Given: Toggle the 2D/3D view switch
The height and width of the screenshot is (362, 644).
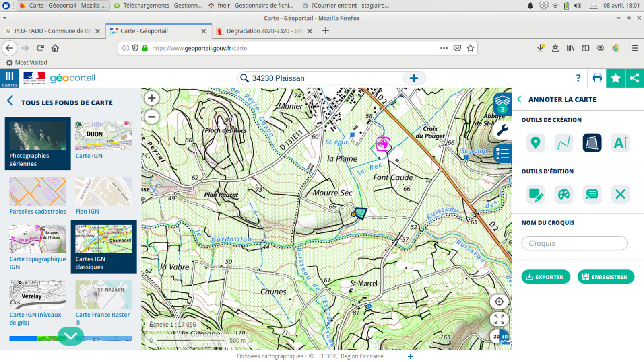Looking at the screenshot, I should pyautogui.click(x=501, y=337).
